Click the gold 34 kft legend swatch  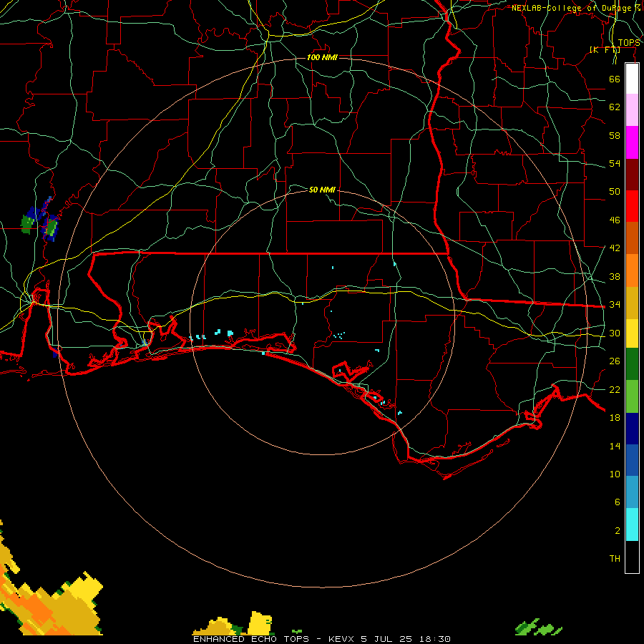(x=632, y=303)
